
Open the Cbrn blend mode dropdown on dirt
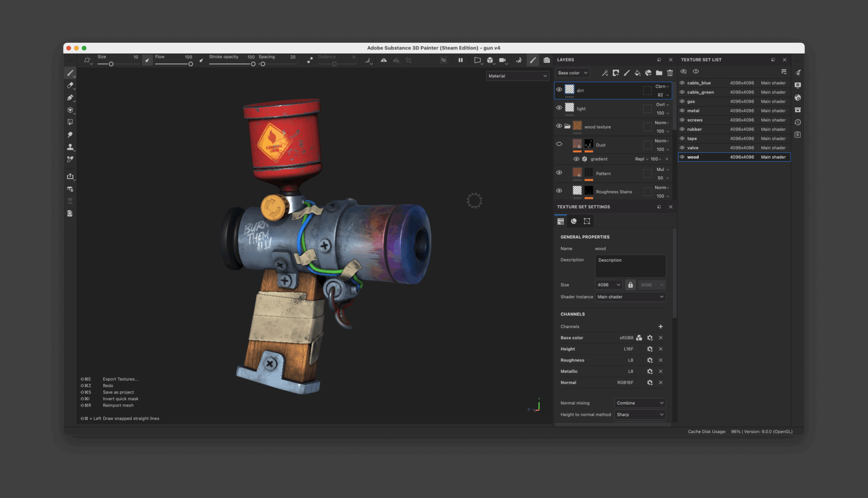click(x=662, y=86)
